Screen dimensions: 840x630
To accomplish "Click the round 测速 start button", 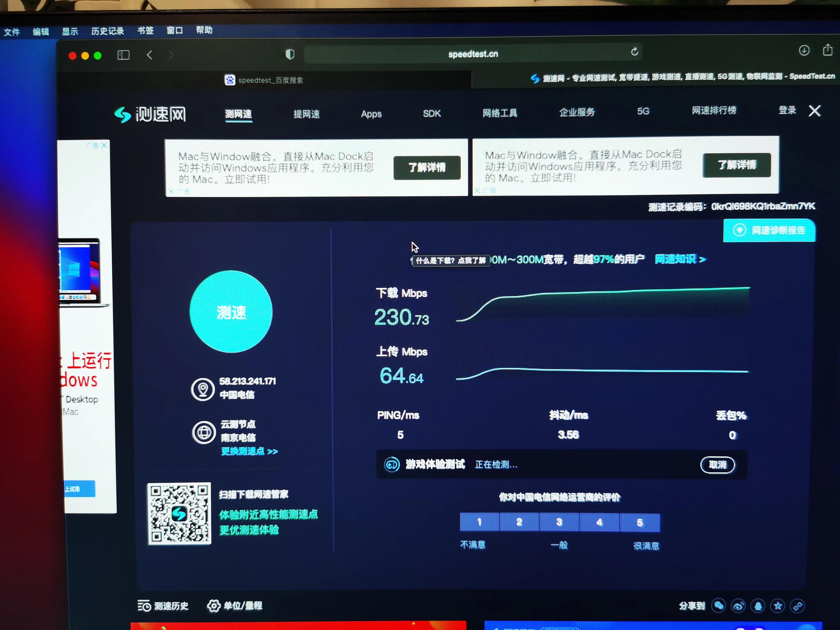I will coord(231,312).
